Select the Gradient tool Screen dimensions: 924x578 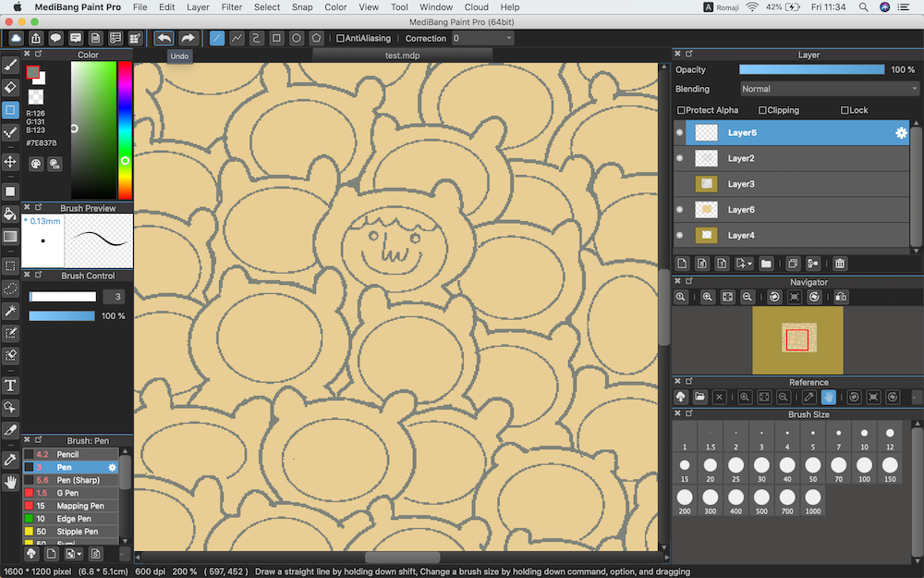coord(10,237)
